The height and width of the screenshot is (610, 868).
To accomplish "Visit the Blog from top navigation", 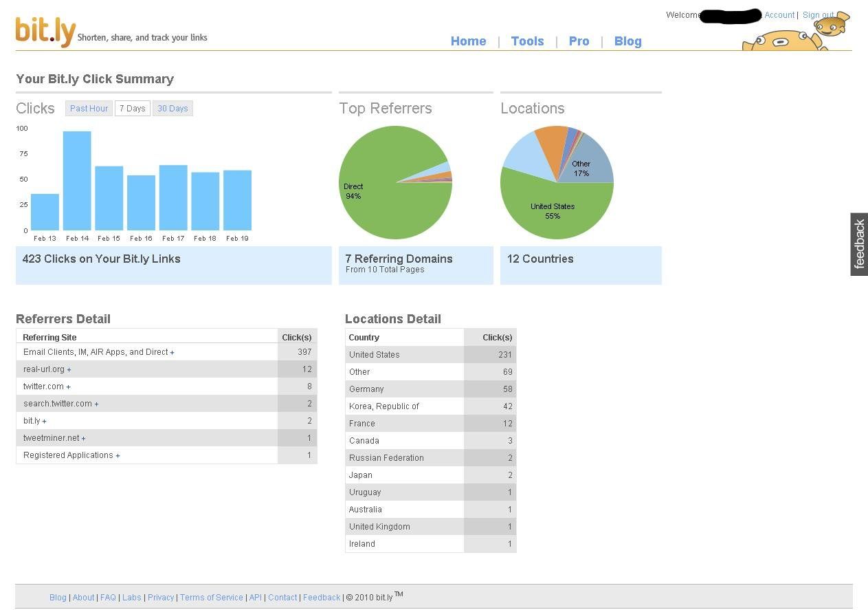I will (x=627, y=41).
